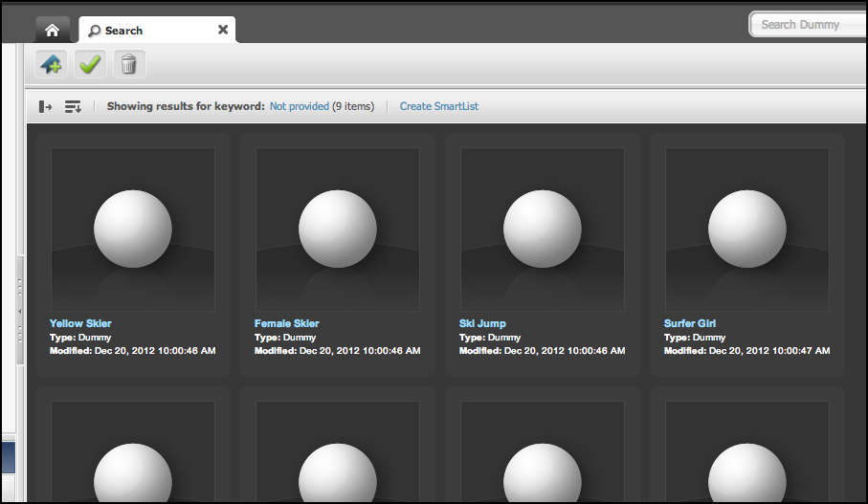Toggle the docked panel view icon
The width and height of the screenshot is (868, 504).
point(45,106)
